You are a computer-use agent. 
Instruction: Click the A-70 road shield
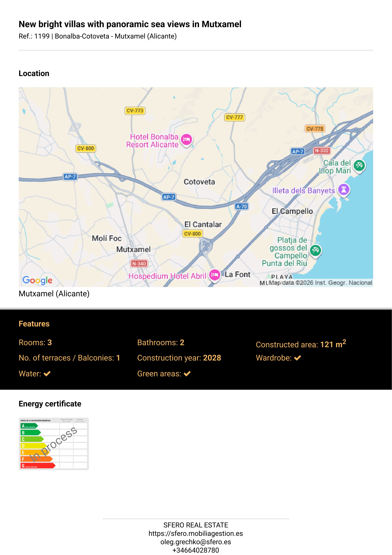coord(242,206)
